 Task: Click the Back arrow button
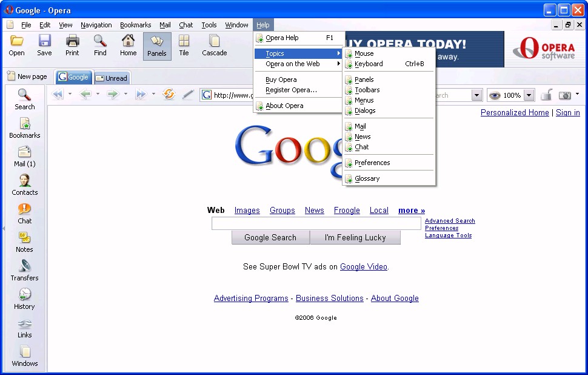(x=85, y=94)
